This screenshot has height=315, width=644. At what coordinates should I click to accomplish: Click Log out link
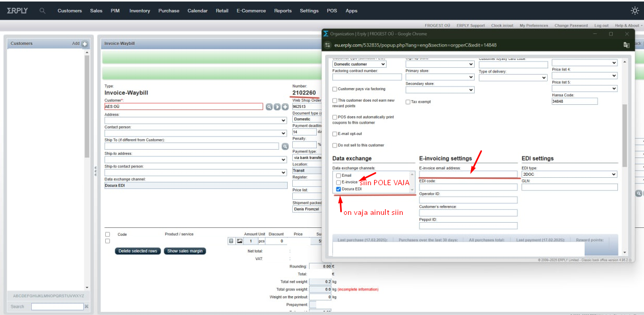click(x=601, y=25)
